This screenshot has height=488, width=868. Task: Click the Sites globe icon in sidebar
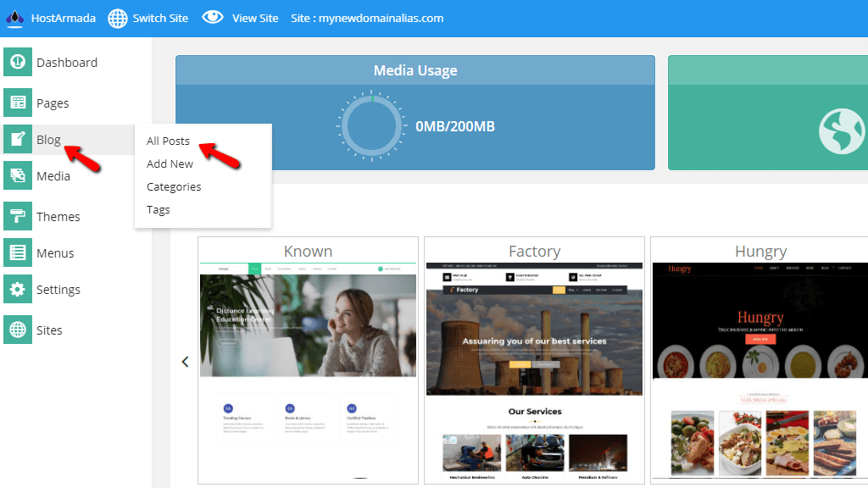18,330
